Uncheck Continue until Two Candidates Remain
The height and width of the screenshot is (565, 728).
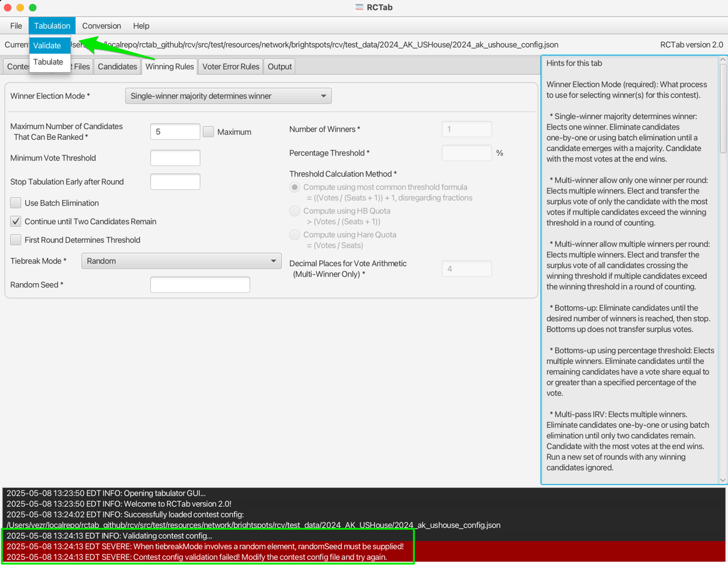tap(16, 222)
